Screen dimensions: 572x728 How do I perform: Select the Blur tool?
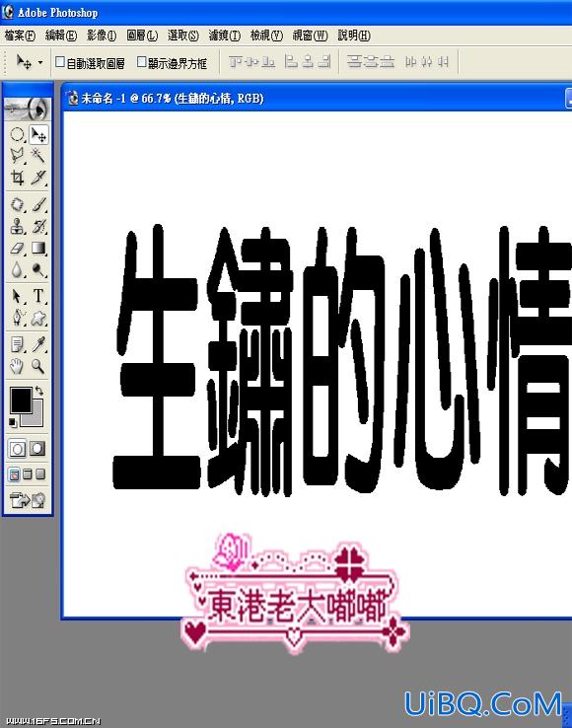coord(17,269)
